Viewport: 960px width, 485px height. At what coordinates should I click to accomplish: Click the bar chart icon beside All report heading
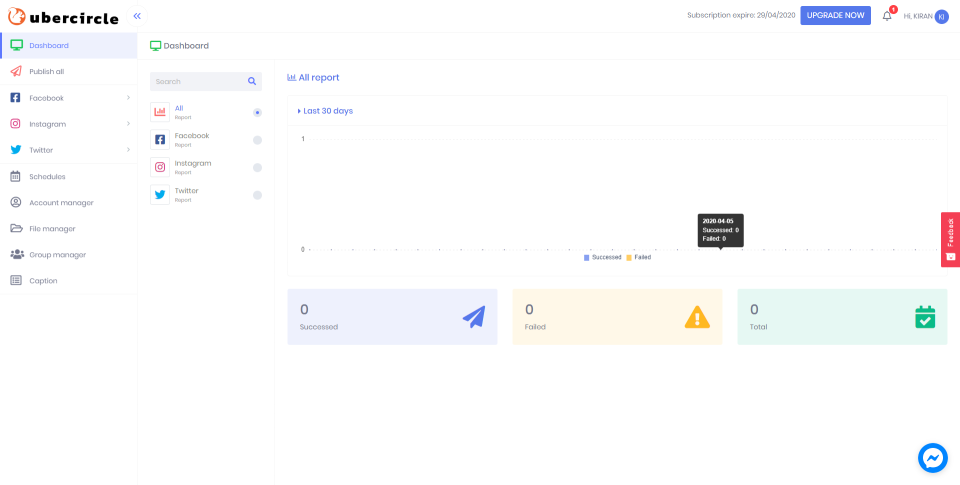291,78
